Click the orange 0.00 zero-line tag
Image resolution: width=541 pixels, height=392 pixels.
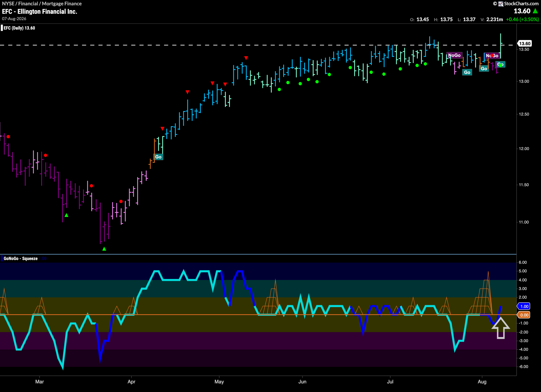tap(524, 315)
